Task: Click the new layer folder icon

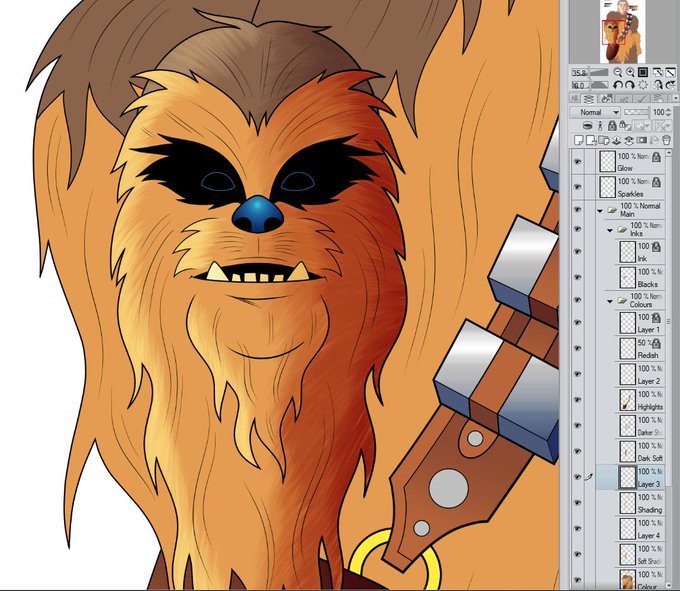Action: [603, 140]
